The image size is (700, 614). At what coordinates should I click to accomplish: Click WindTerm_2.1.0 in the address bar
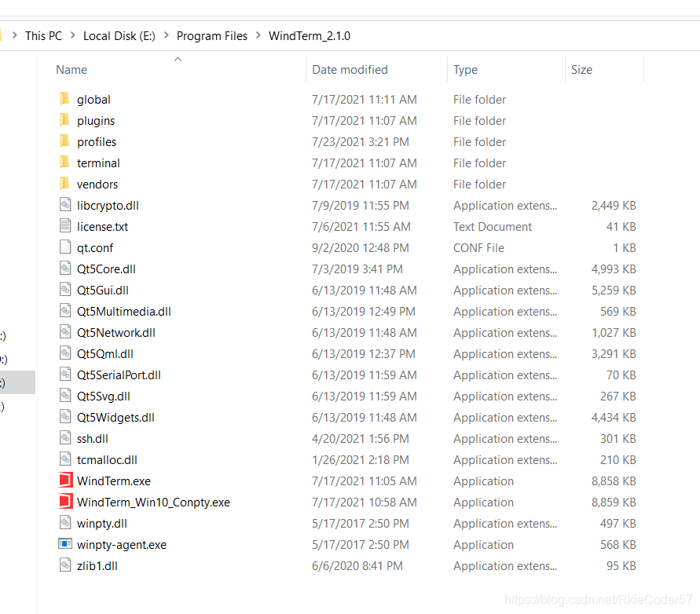310,35
